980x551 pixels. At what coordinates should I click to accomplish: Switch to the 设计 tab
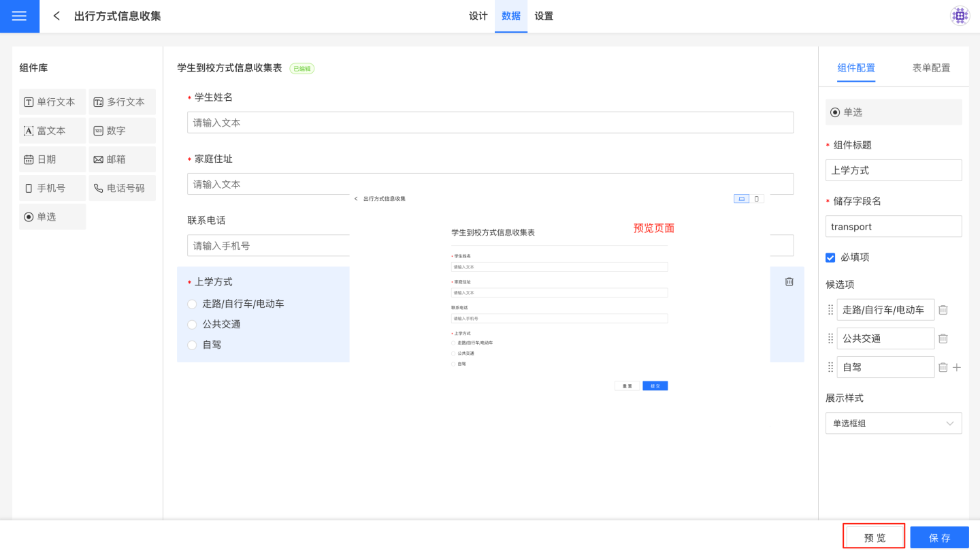tap(478, 16)
